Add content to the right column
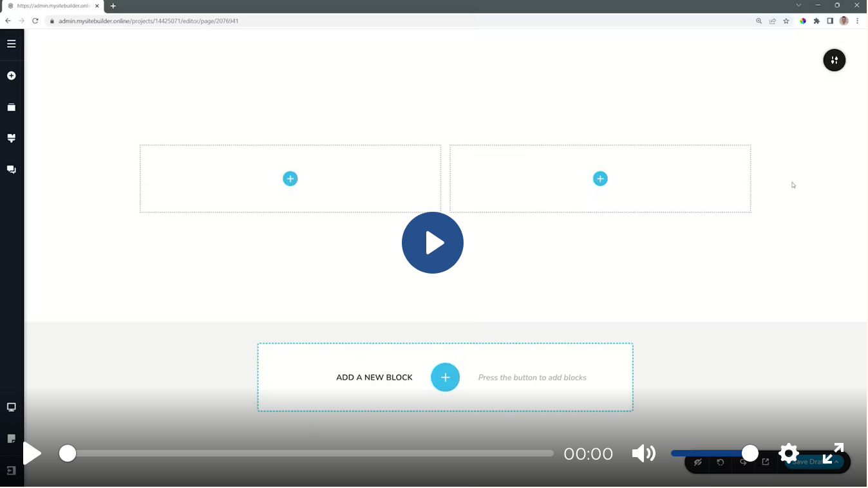 600,179
